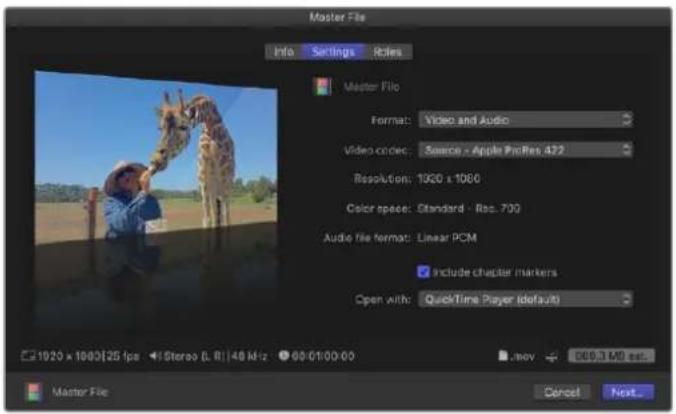Click the frame size icon before 1920 x 1080
Image resolution: width=676 pixels, height=414 pixels.
(28, 356)
